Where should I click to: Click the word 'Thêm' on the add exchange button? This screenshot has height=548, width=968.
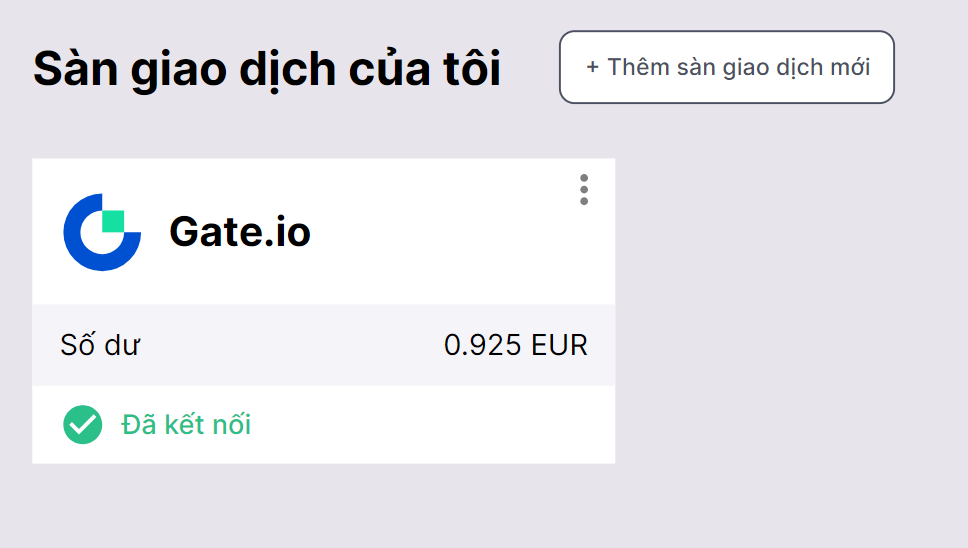[x=637, y=67]
